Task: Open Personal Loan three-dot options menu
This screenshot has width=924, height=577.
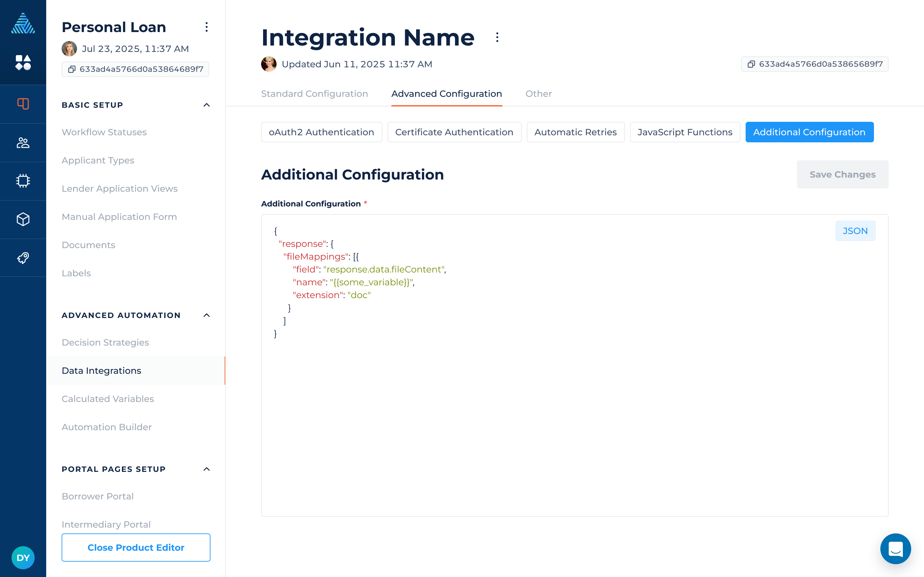Action: click(x=207, y=27)
